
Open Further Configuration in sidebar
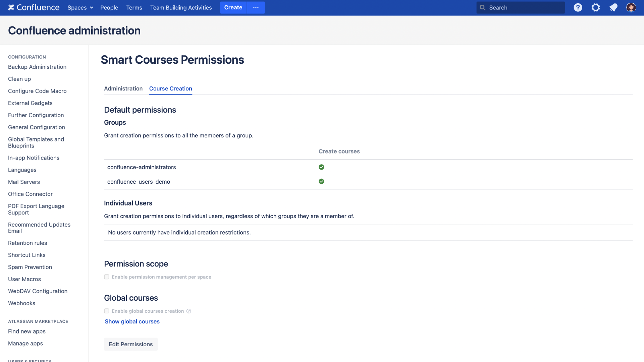[36, 115]
